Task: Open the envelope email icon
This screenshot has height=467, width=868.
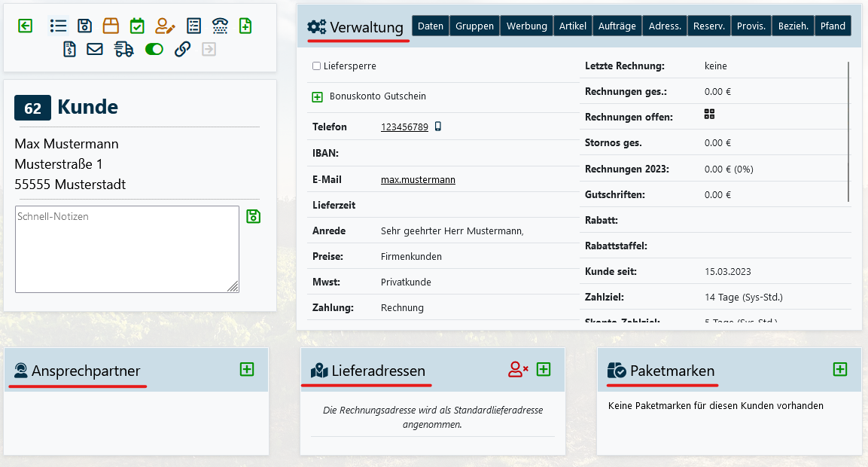Action: [95, 50]
